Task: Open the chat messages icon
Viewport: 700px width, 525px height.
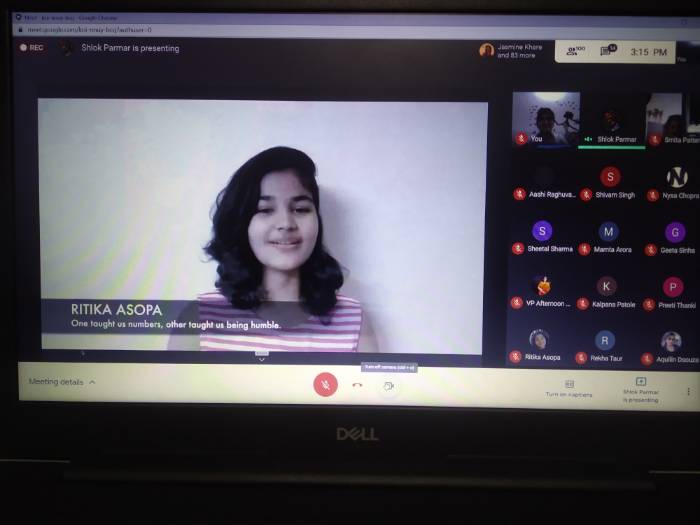Action: pos(608,50)
